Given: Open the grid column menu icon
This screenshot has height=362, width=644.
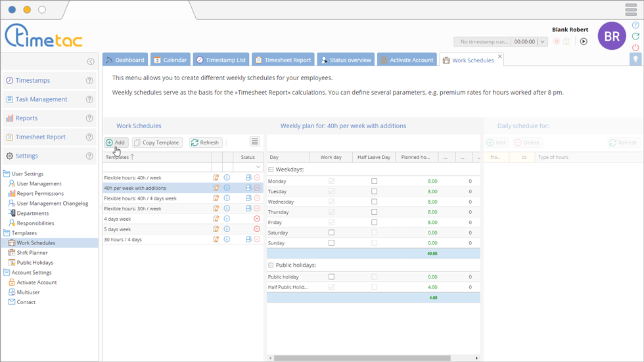Looking at the screenshot, I should (x=254, y=142).
